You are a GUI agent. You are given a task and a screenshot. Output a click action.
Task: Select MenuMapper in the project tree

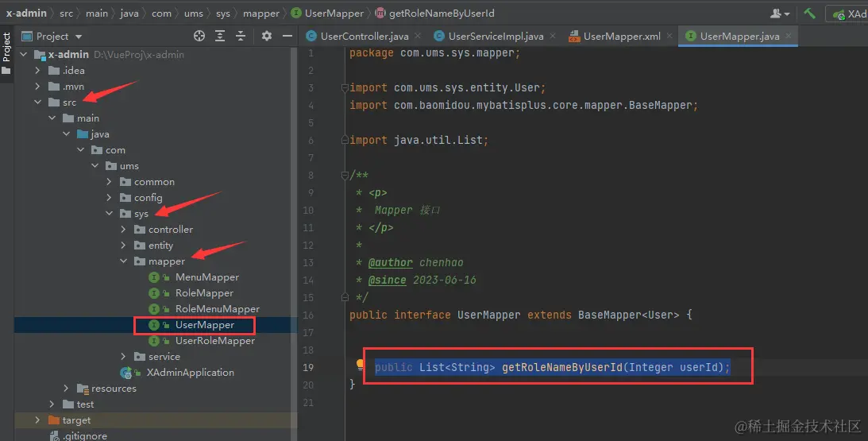(x=207, y=277)
